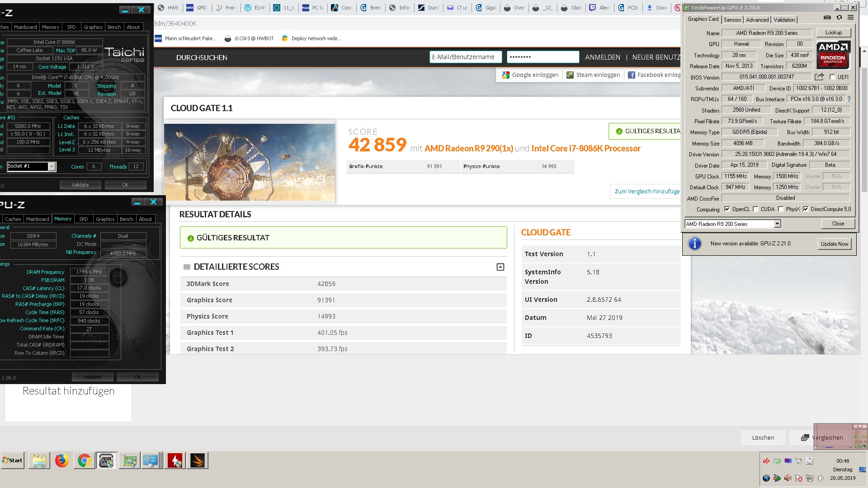Open the Deploy network-wide bookmark

tap(311, 38)
